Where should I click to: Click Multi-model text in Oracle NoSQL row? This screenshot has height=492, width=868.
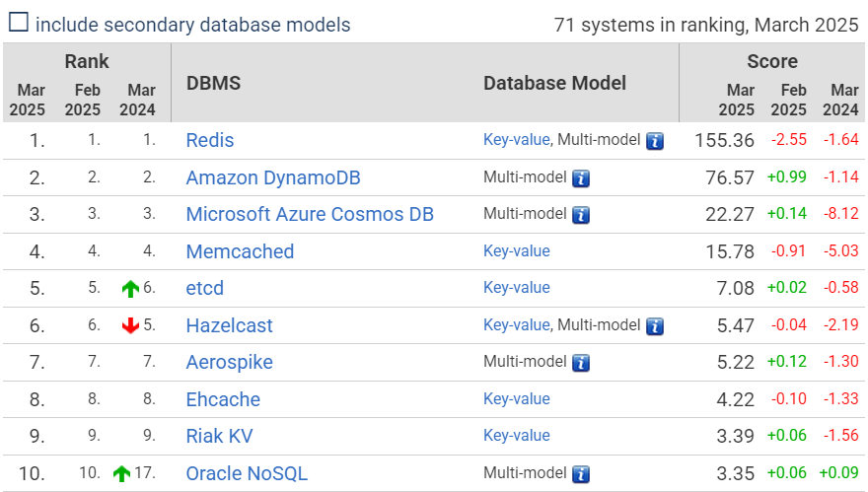[x=525, y=472]
